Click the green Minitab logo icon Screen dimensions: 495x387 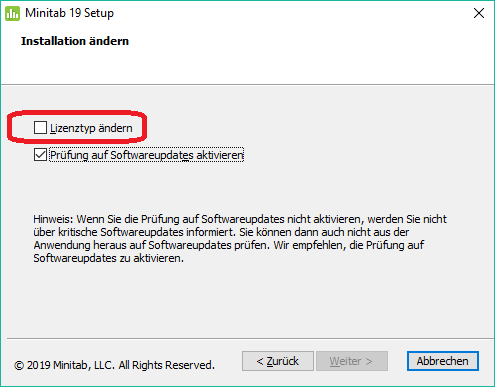[x=13, y=13]
